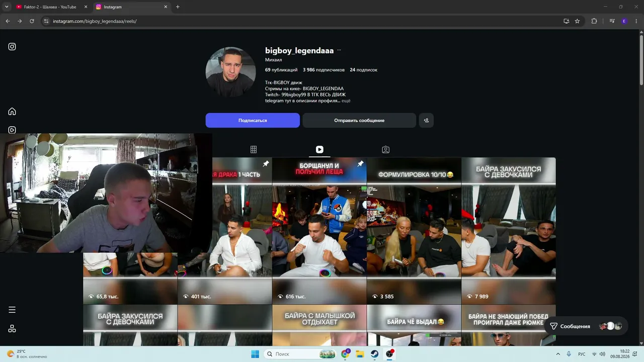Image resolution: width=644 pixels, height=362 pixels.
Task: Open the weather widget showing 25°C
Action: [28, 354]
